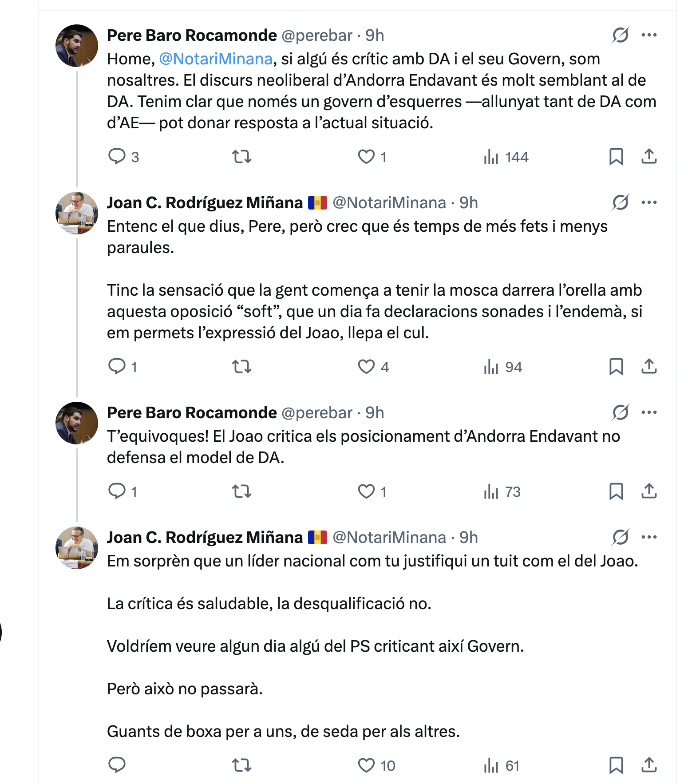The height and width of the screenshot is (784, 688).
Task: Open Grok icon on first tweet
Action: tap(620, 35)
